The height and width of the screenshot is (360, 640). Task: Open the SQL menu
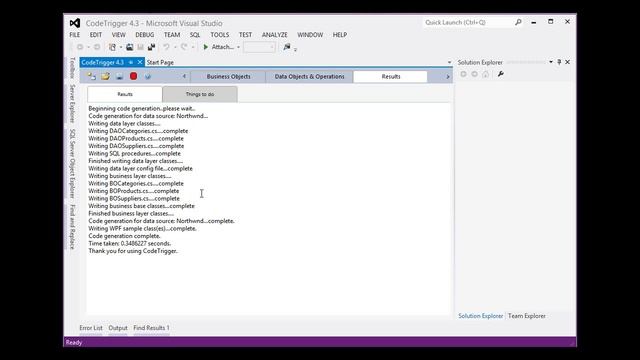coord(195,35)
